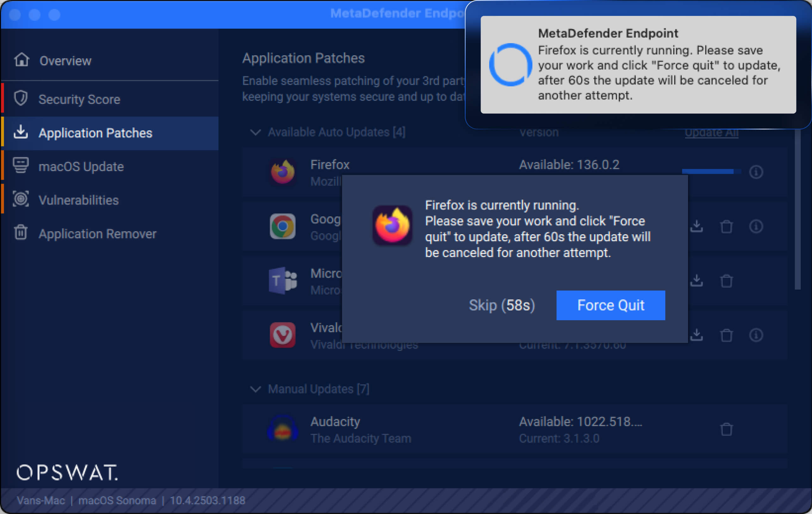
Task: Click the Firefox update progress bar
Action: (711, 172)
